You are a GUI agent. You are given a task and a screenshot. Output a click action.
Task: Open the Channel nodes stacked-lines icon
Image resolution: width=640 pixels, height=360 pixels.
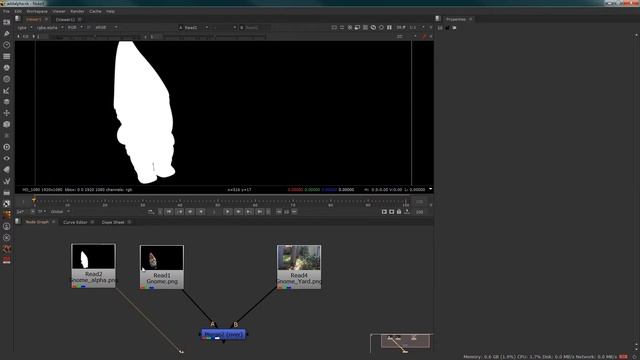point(7,56)
